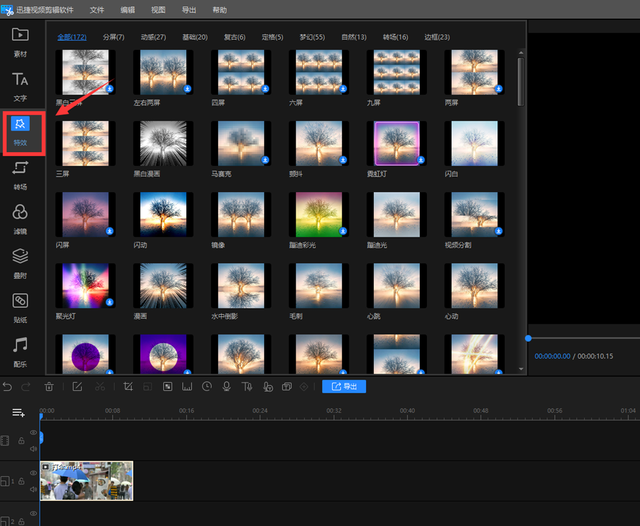Open the 贴纸 stickers panel

(20, 308)
